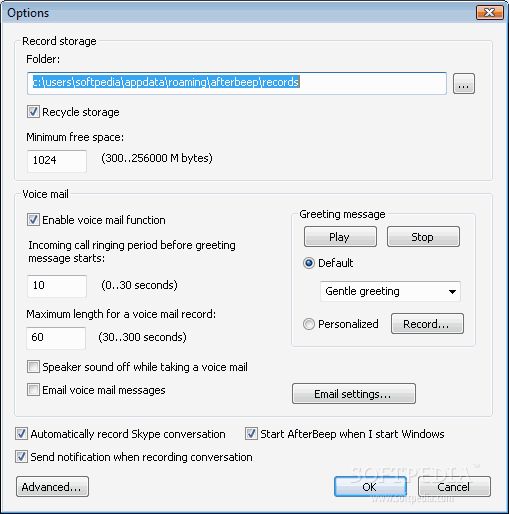Stop the greeting message playback
The image size is (509, 514).
click(x=423, y=237)
